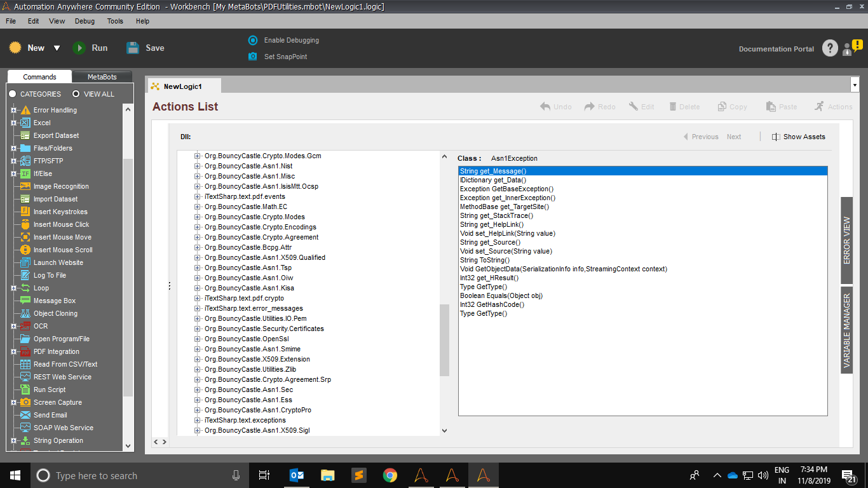Open Sublime Text from the taskbar
This screenshot has width=868, height=488.
(359, 475)
